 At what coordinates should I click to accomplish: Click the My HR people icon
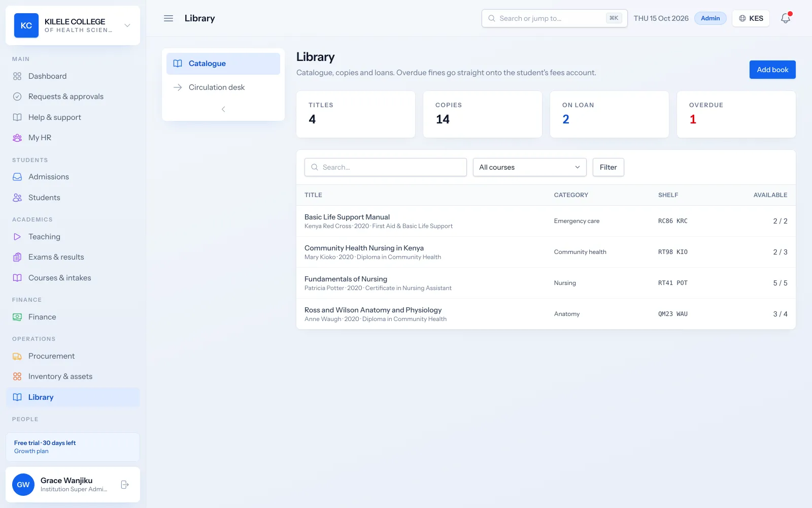[x=17, y=138]
